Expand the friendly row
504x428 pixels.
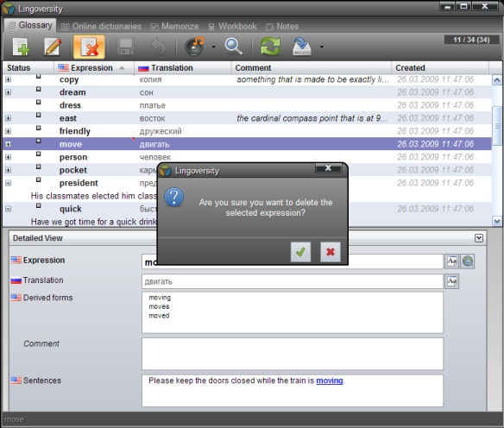[9, 131]
